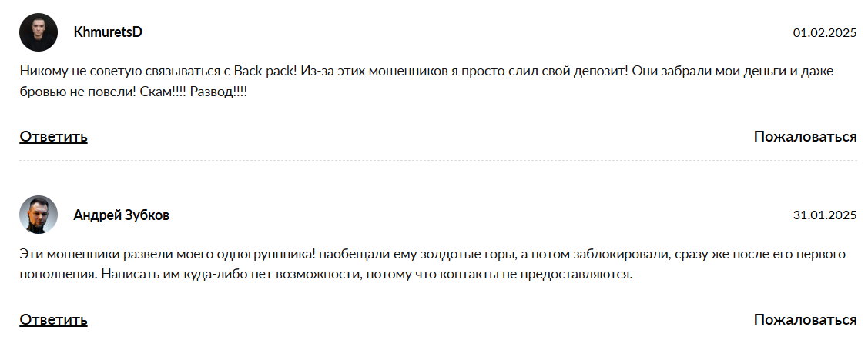
Task: Open the KhmuretsD username
Action: (108, 32)
